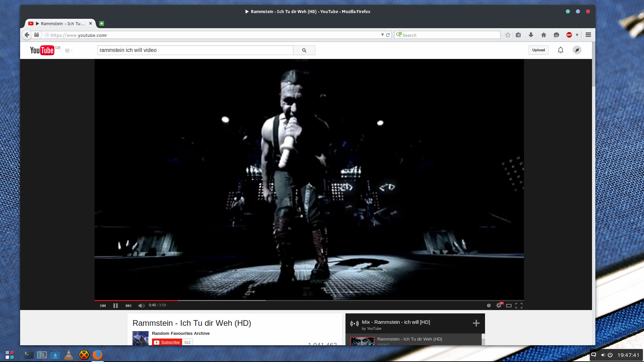Open the Firefox hamburger menu

coord(588,35)
